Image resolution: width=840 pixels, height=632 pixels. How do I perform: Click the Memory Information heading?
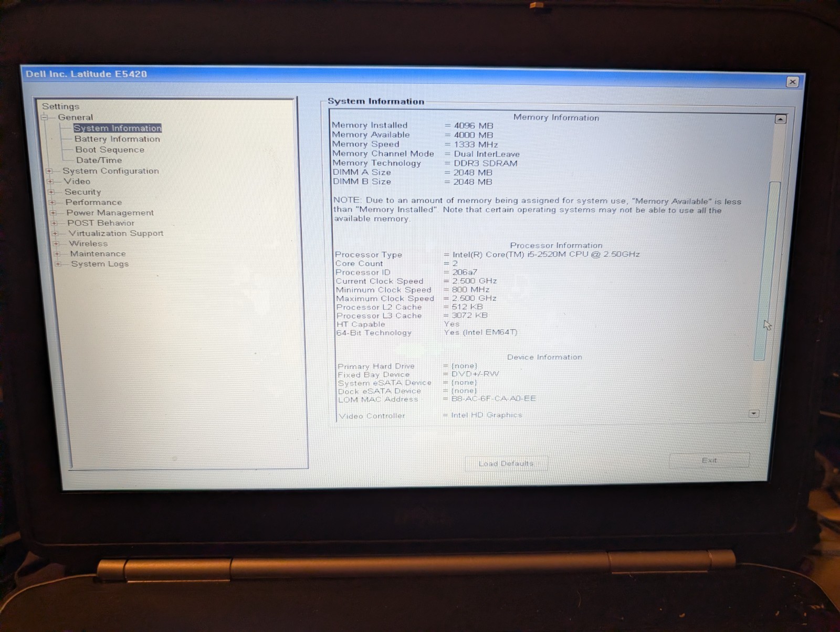click(x=556, y=118)
